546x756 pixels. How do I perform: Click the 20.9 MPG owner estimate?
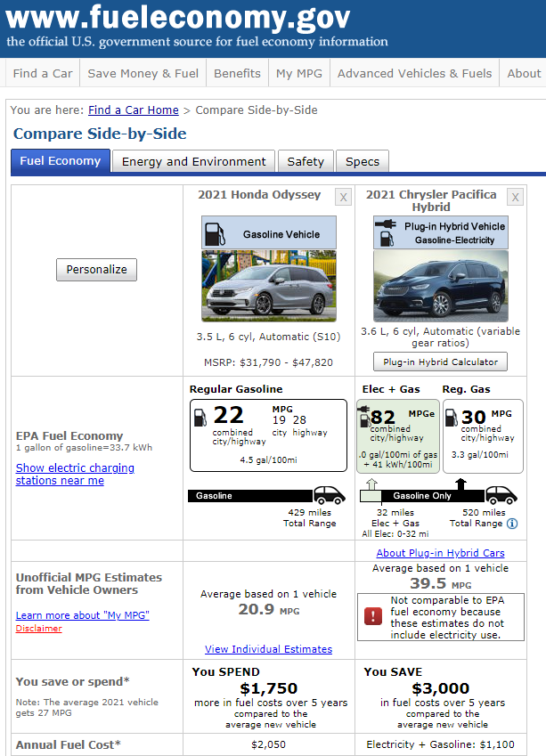269,609
